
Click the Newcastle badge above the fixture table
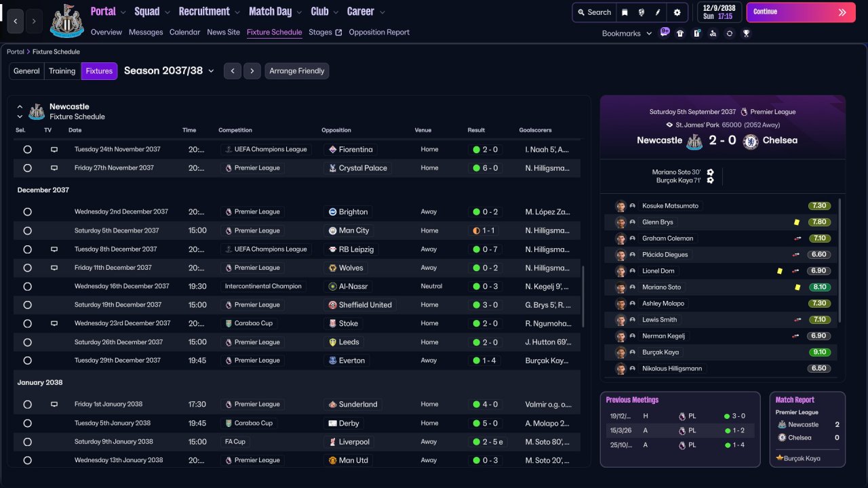click(x=37, y=111)
